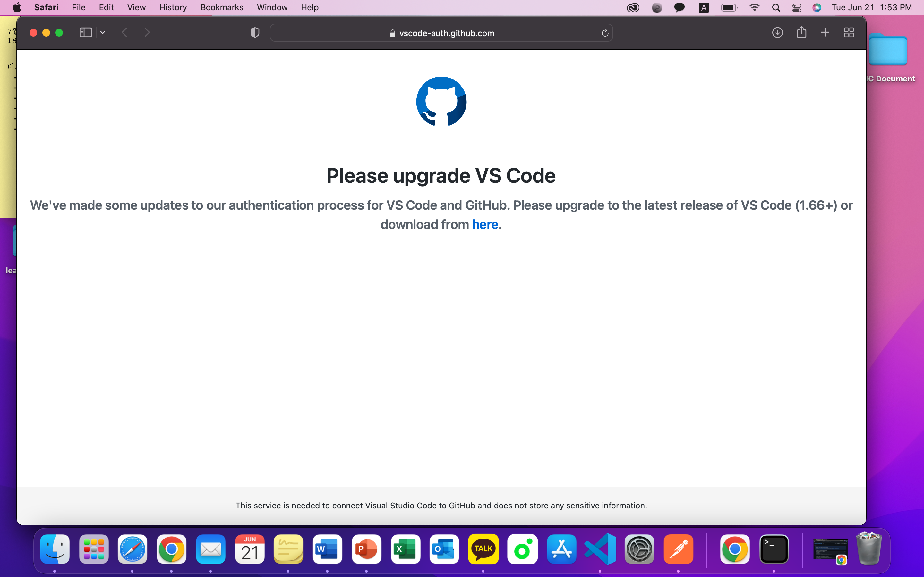Open the Safari downloads icon
The width and height of the screenshot is (924, 577).
pyautogui.click(x=777, y=33)
